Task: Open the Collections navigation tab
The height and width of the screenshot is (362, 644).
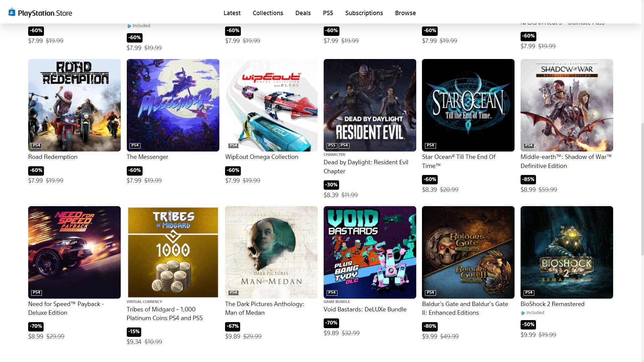Action: (268, 13)
